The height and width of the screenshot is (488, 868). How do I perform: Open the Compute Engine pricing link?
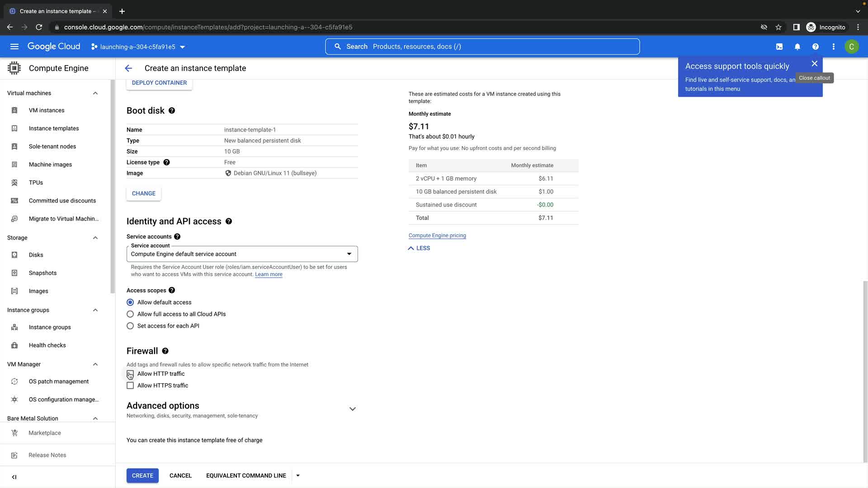437,235
